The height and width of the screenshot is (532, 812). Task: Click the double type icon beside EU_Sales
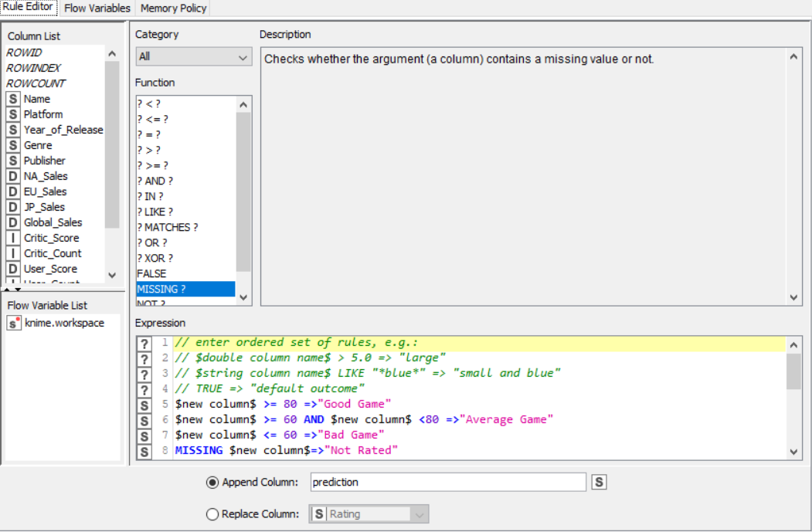pos(13,192)
